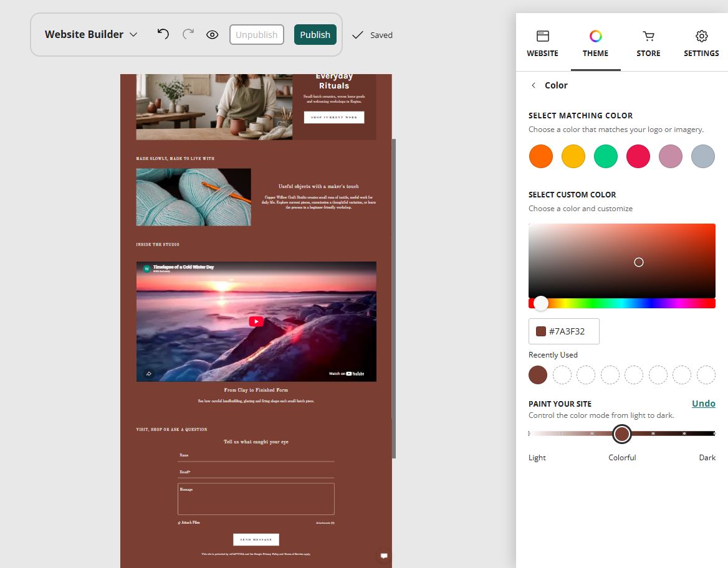Click the chat bubble icon in preview
728x568 pixels.
(384, 556)
